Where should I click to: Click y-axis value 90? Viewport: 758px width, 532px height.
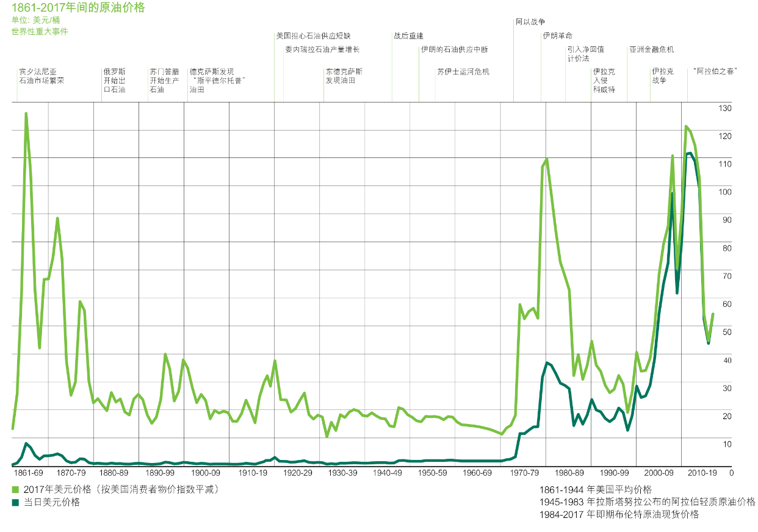coord(726,220)
